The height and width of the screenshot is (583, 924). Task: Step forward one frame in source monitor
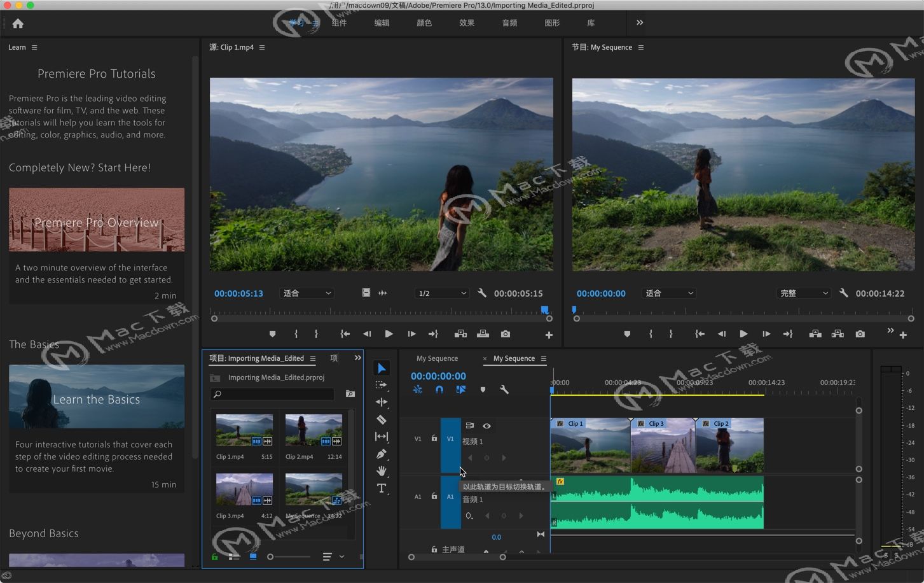point(411,334)
